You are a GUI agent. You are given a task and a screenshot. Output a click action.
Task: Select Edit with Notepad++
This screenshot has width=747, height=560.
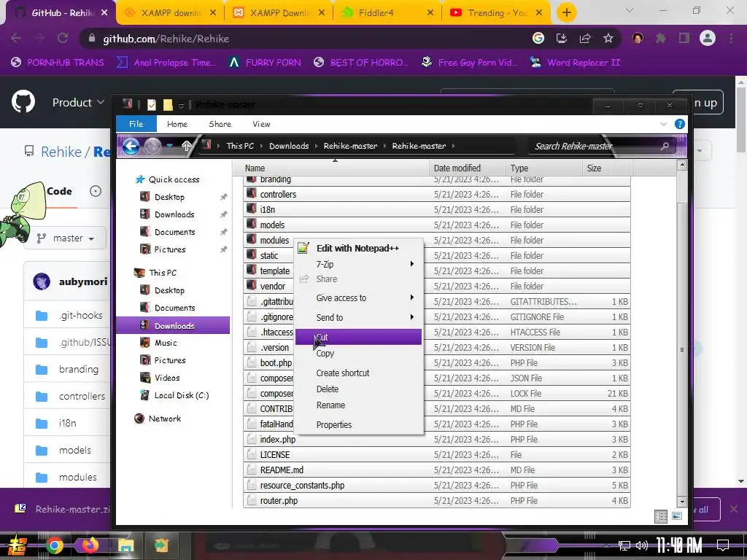(x=358, y=248)
